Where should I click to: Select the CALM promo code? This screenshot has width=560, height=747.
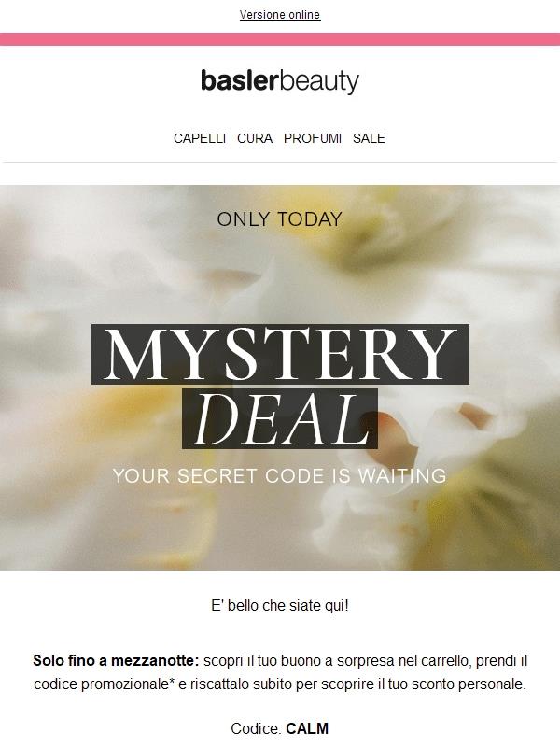click(x=307, y=728)
